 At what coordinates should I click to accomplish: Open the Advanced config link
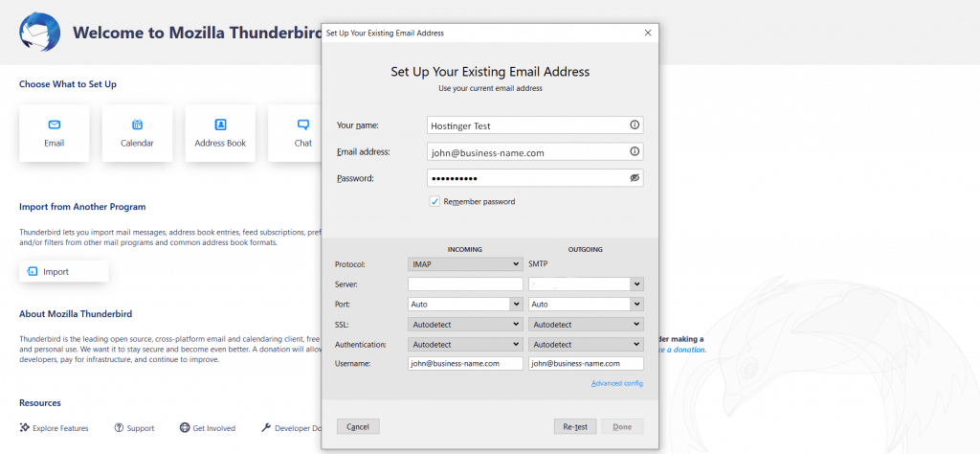(x=617, y=383)
